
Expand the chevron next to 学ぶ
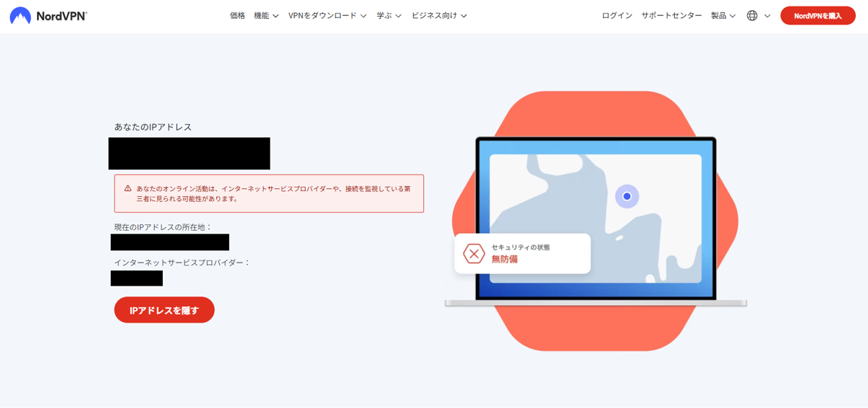pyautogui.click(x=399, y=16)
